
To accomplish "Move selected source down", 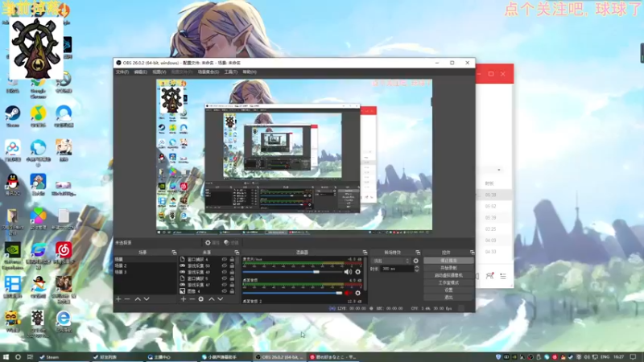I will click(x=220, y=299).
